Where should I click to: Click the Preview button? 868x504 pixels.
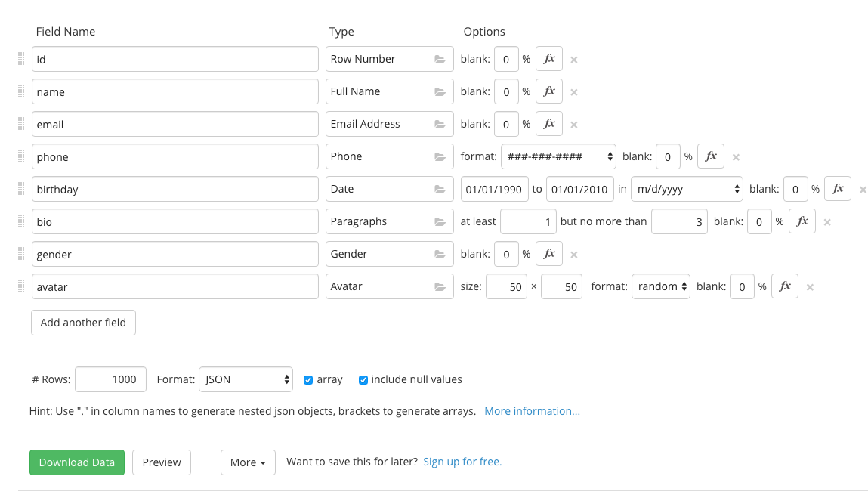click(x=162, y=462)
